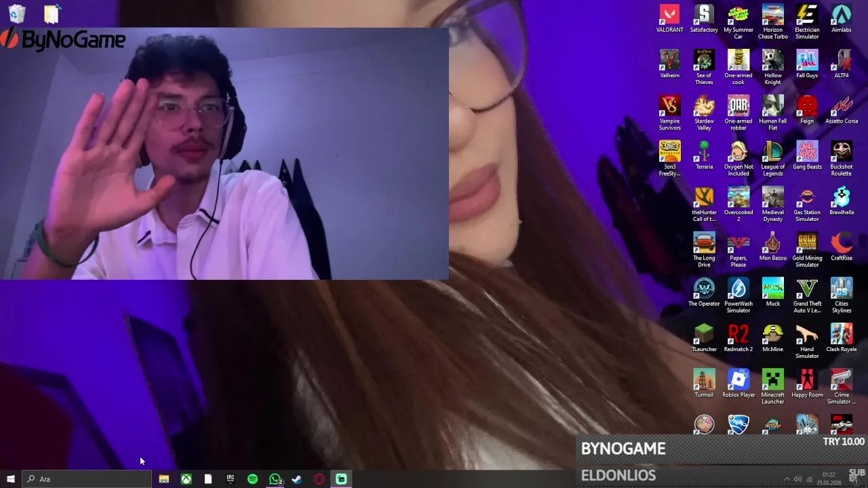This screenshot has width=868, height=488.
Task: Select the Muck desktop shortcut
Action: (x=772, y=291)
